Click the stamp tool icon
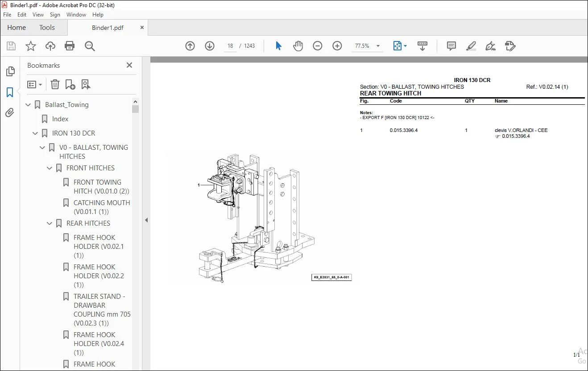This screenshot has width=588, height=371. [510, 46]
